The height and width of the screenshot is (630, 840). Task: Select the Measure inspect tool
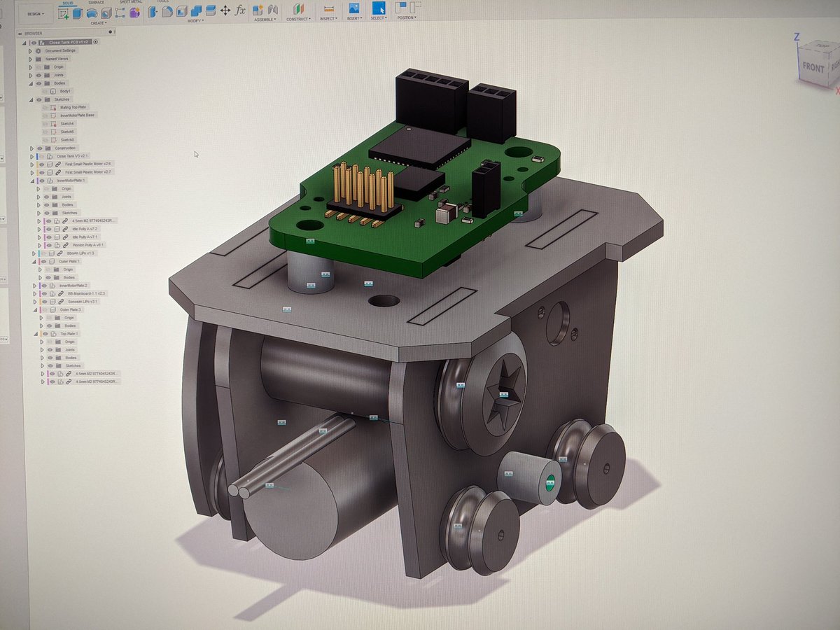pyautogui.click(x=328, y=8)
